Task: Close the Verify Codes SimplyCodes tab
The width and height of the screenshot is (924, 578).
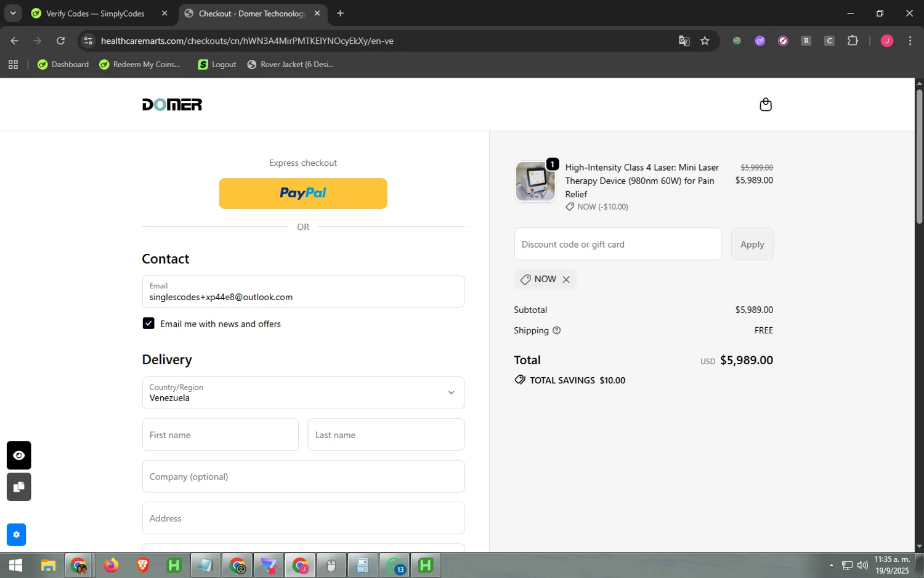Action: click(164, 13)
